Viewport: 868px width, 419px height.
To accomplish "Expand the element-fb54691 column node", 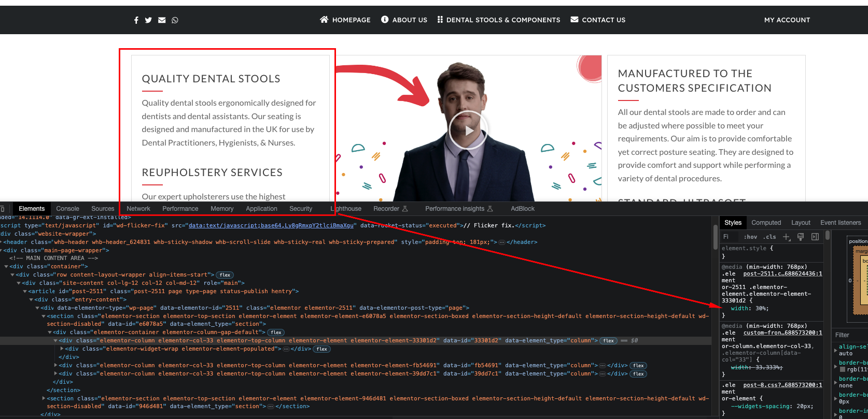I will (56, 366).
